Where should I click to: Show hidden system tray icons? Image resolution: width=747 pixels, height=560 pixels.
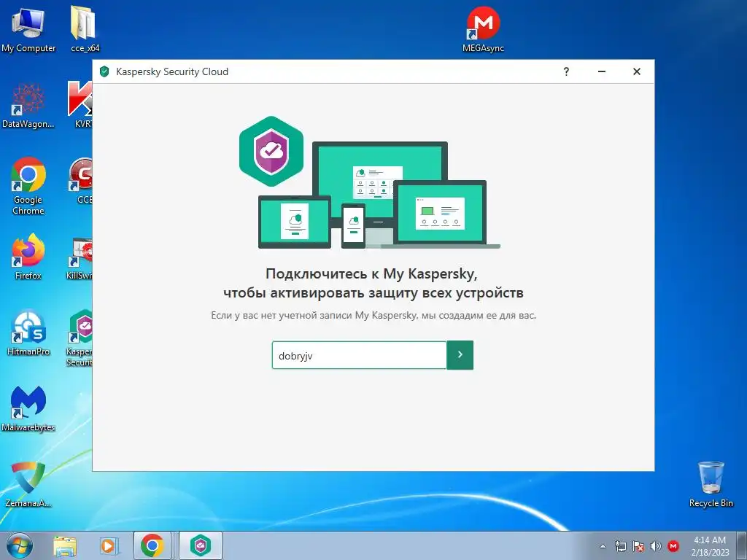pos(603,546)
